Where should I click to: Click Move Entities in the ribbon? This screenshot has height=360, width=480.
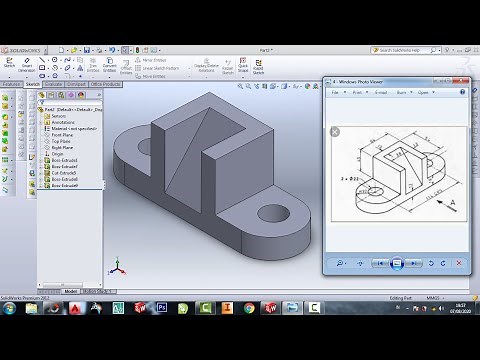click(150, 76)
